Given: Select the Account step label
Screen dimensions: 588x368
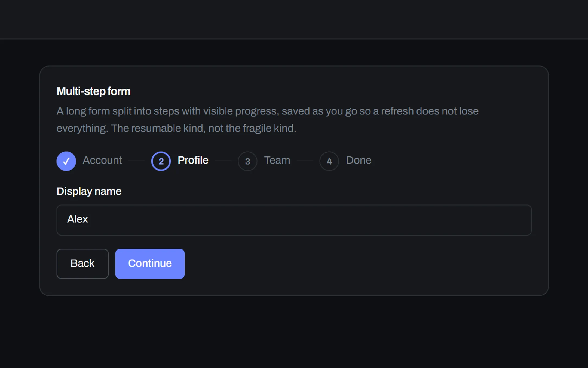Looking at the screenshot, I should tap(102, 160).
